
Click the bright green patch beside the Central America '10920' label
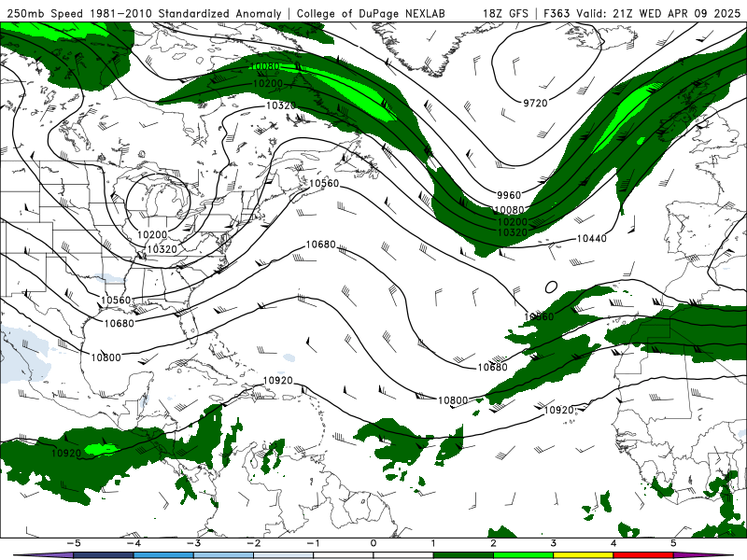tap(101, 449)
